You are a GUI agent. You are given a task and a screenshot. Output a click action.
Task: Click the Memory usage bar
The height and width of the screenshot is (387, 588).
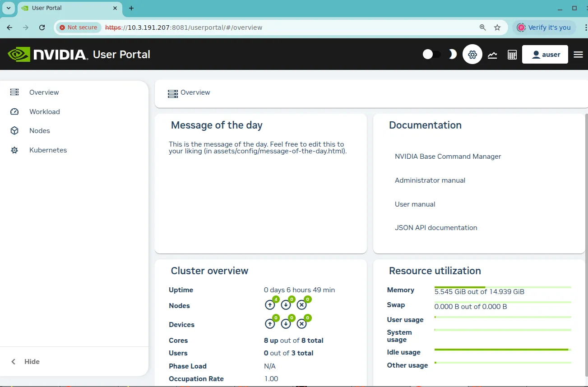click(503, 287)
